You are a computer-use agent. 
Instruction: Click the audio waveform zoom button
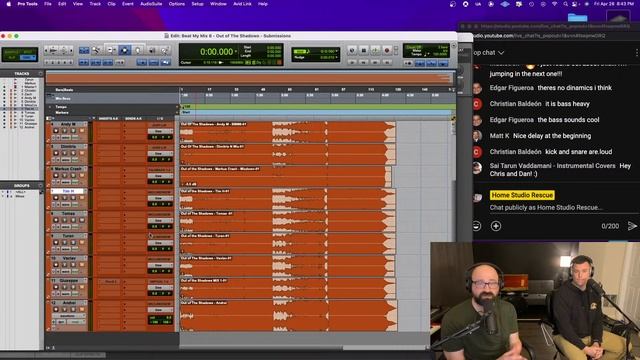tap(53, 50)
